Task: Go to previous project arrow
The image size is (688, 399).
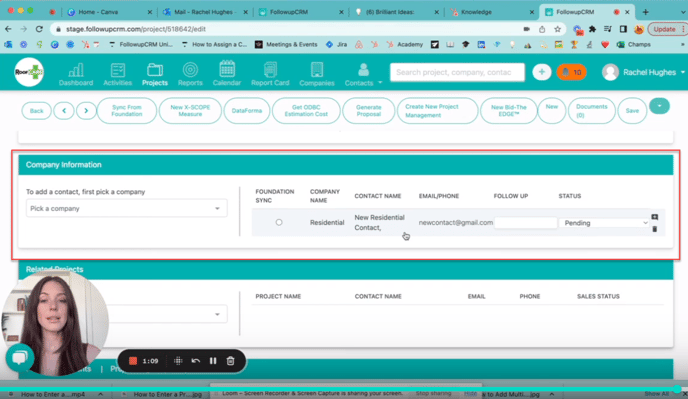Action: click(64, 111)
